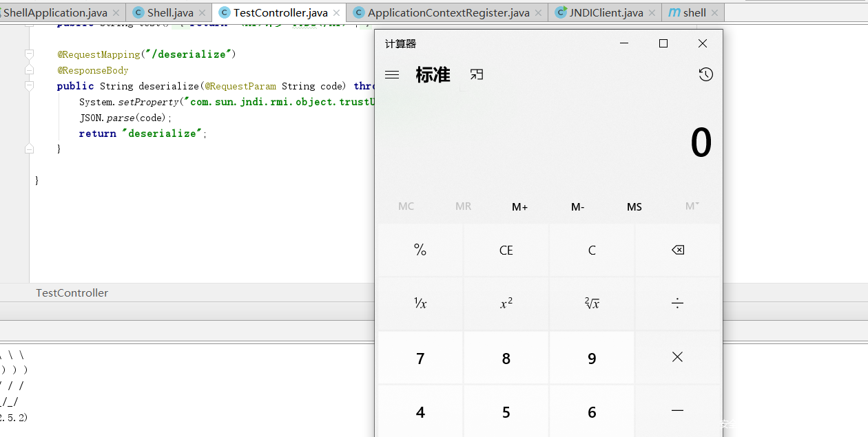Collapse the deserialize method fold marker
868x437 pixels.
click(29, 86)
